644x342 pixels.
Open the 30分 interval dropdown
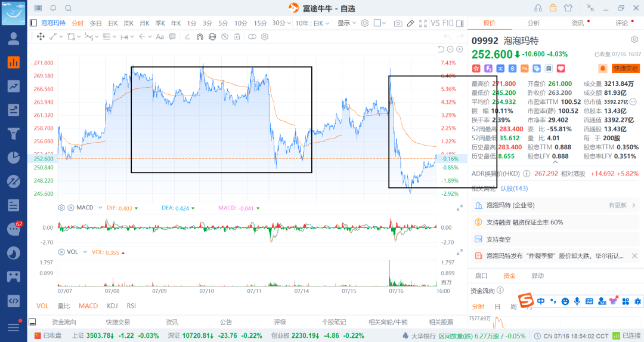pos(281,23)
